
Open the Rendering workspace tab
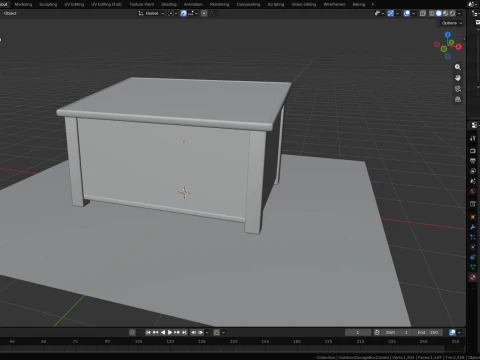click(219, 4)
